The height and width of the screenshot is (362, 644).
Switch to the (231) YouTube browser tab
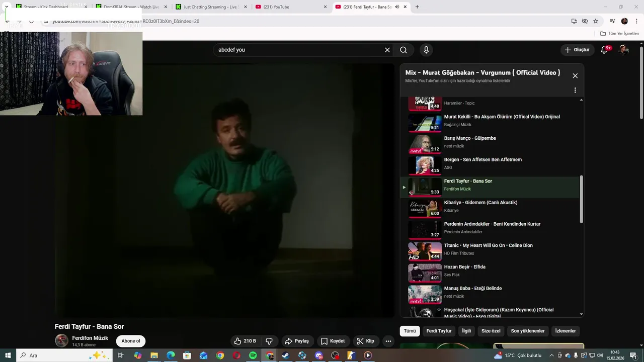click(x=291, y=7)
